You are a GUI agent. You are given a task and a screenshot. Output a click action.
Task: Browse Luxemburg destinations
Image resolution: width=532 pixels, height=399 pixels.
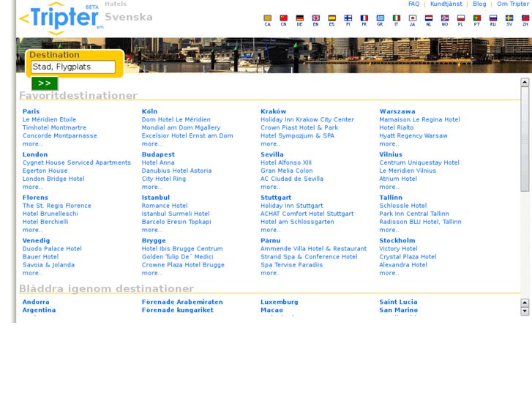click(280, 302)
